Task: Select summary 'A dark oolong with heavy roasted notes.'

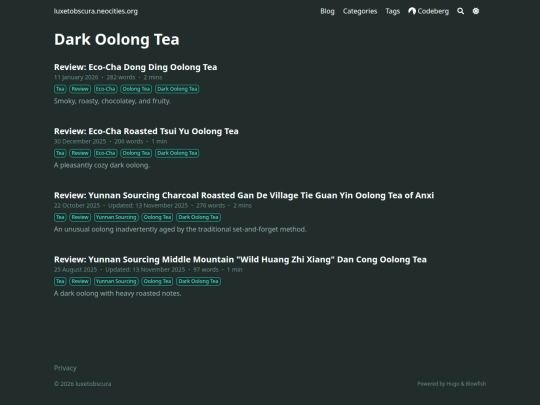Action: [x=117, y=293]
